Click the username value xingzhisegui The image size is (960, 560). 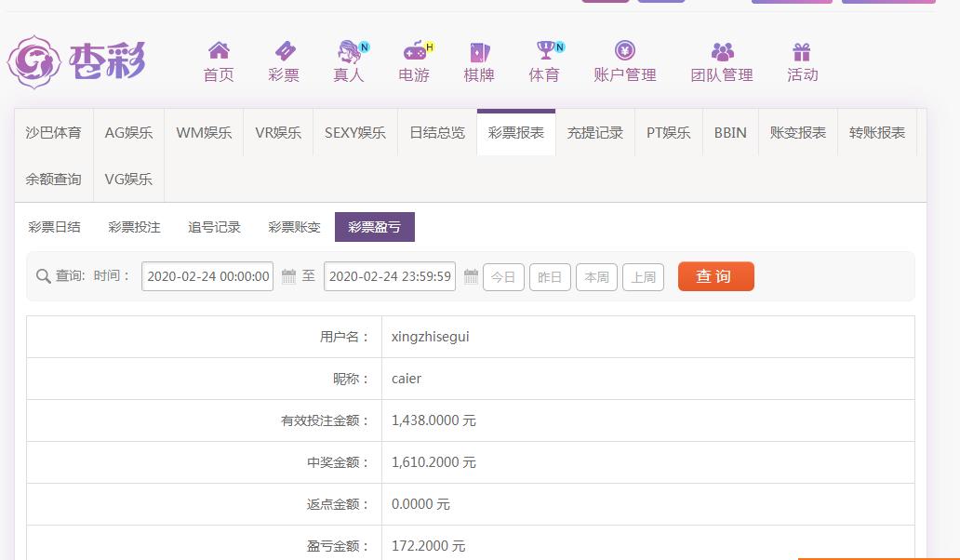pos(431,337)
